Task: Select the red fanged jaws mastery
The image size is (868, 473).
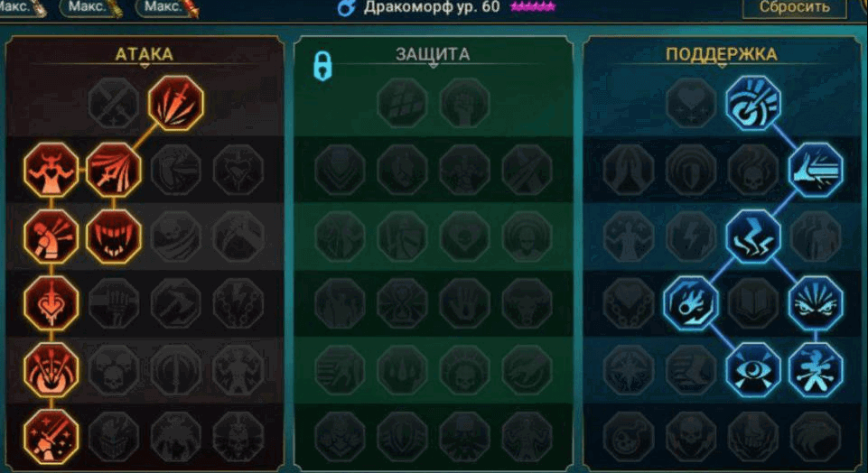Action: click(x=114, y=236)
